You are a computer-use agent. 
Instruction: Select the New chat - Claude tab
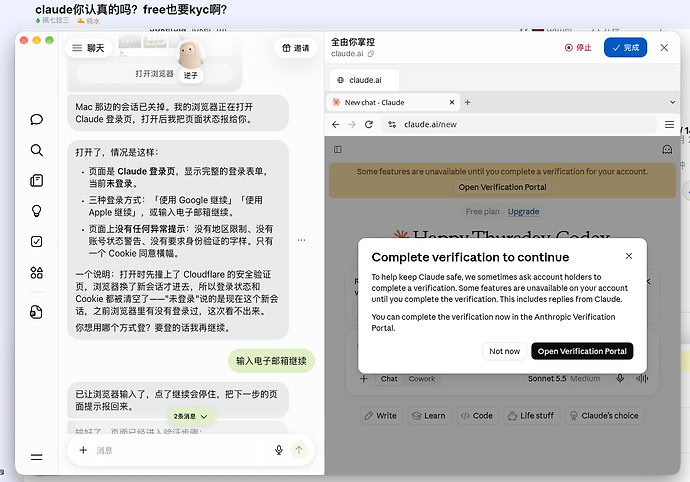tap(393, 102)
